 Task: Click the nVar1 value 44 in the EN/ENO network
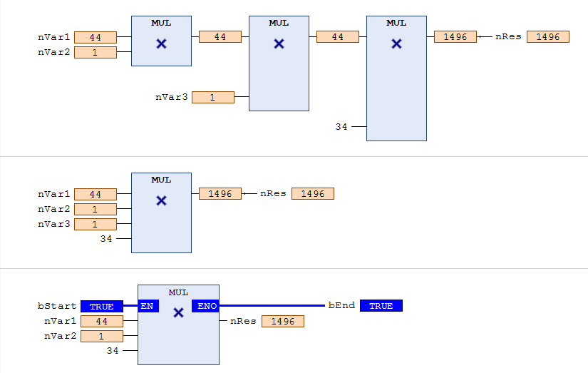click(102, 321)
